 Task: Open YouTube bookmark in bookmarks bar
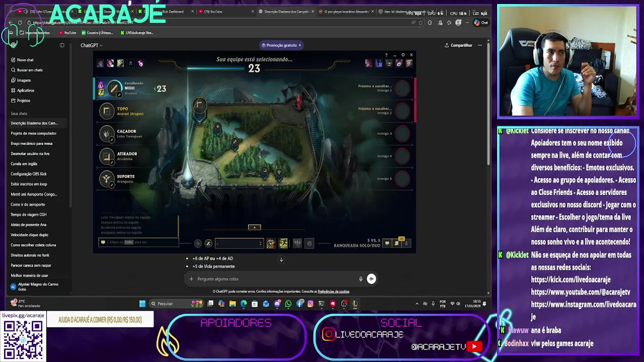tap(67, 33)
